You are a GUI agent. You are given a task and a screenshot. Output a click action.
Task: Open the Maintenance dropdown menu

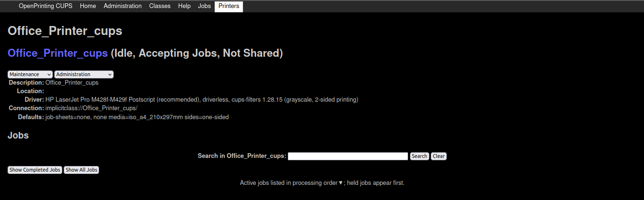30,74
